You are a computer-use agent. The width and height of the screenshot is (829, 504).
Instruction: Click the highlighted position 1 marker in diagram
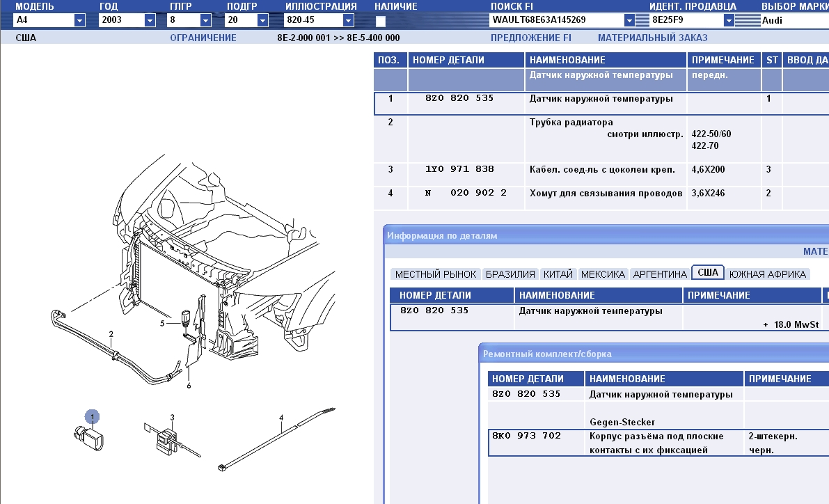pyautogui.click(x=92, y=417)
